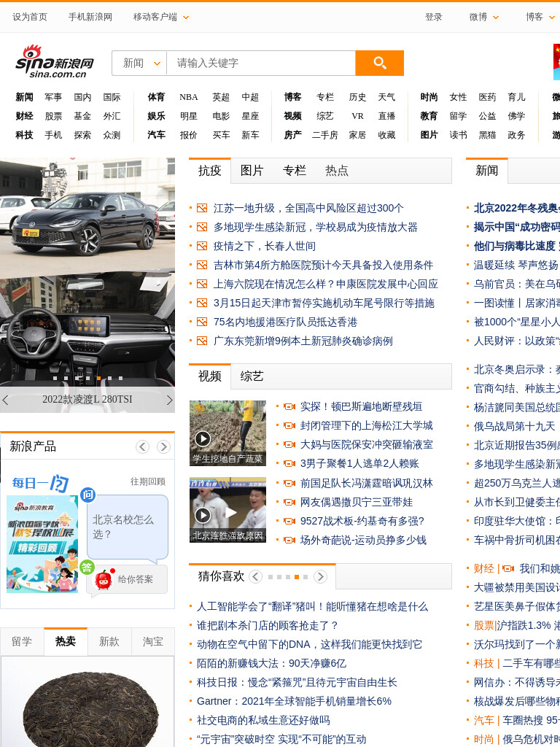Click the 问 question badge icon
The image size is (560, 747).
click(x=87, y=495)
